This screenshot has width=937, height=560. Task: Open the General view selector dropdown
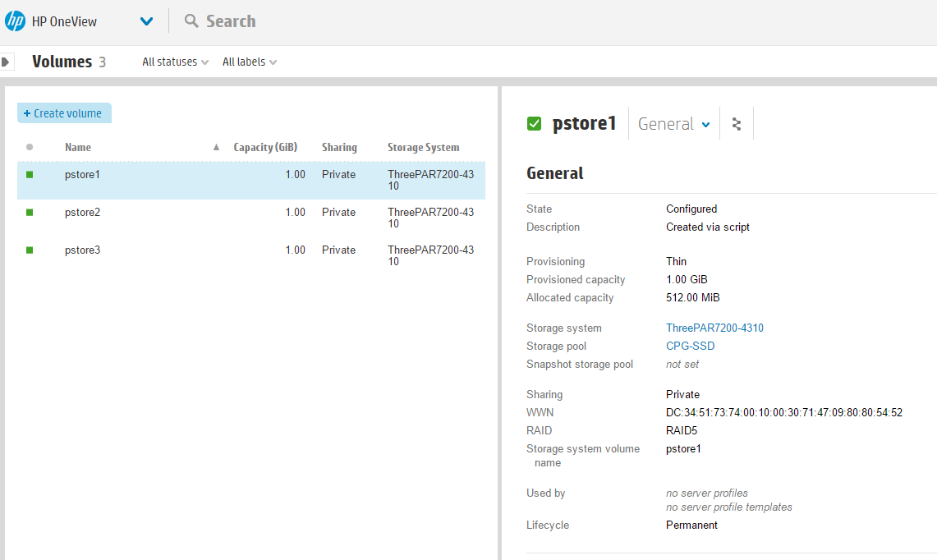673,124
